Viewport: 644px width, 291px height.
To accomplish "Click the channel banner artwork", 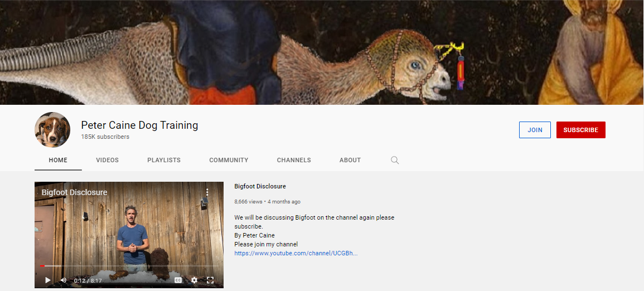I will pyautogui.click(x=322, y=52).
